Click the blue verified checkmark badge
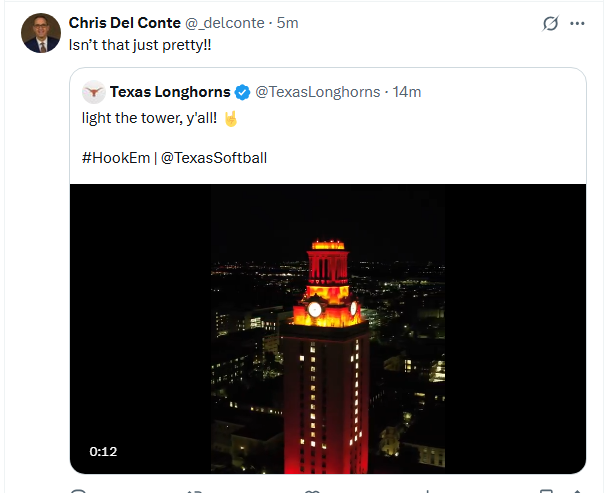Image resolution: width=611 pixels, height=493 pixels. click(243, 92)
